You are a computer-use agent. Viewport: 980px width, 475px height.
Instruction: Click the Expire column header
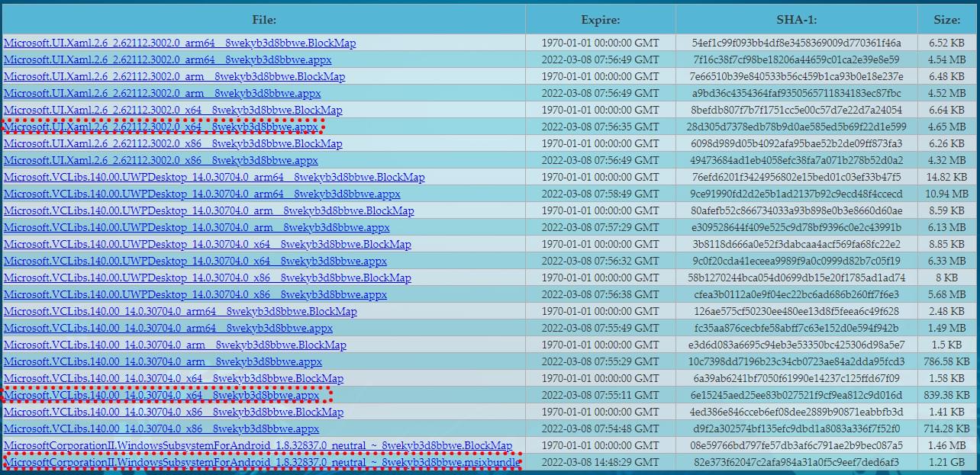(x=600, y=20)
